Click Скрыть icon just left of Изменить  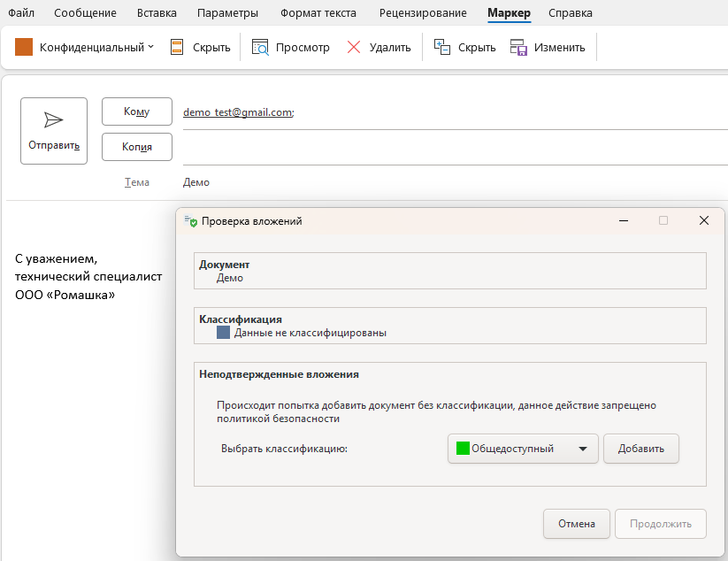click(442, 48)
